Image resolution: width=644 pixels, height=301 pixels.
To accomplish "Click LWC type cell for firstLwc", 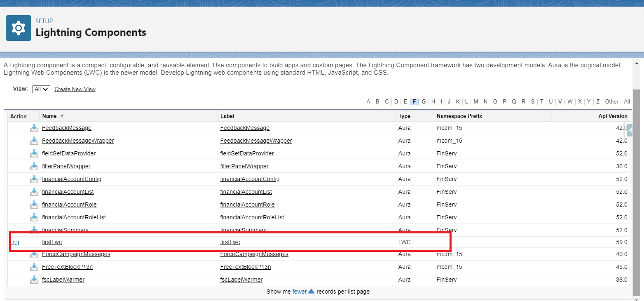I will pos(405,242).
